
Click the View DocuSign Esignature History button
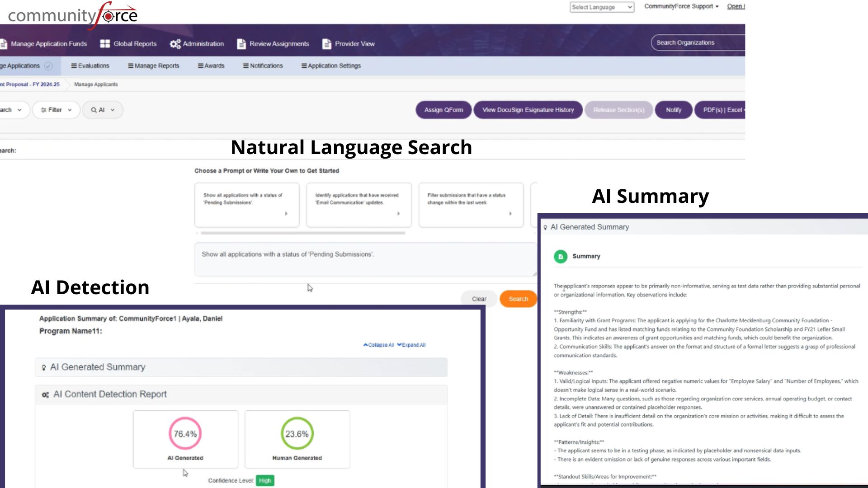(x=528, y=110)
